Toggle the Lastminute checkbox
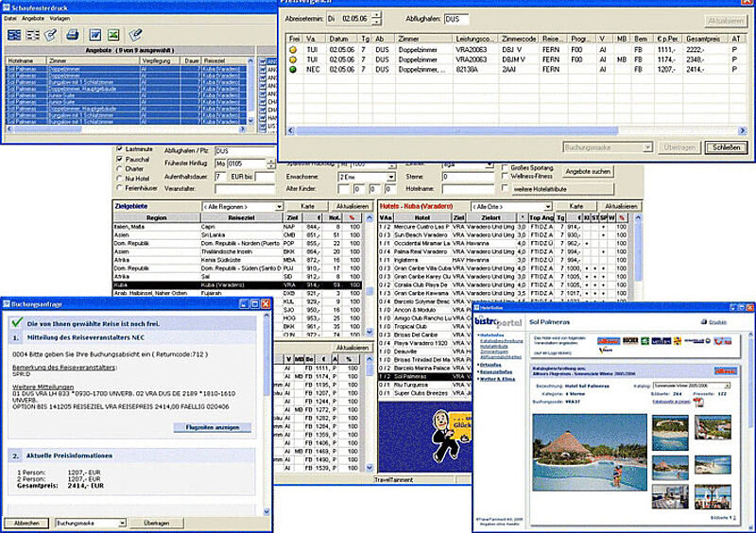Viewport: 756px width, 533px height. tap(120, 149)
